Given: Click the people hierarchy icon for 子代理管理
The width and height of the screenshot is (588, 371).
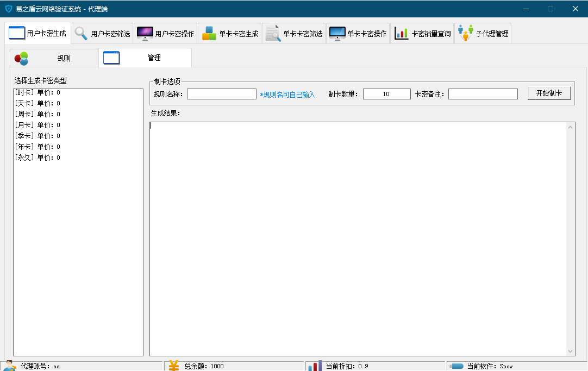Looking at the screenshot, I should click(465, 33).
